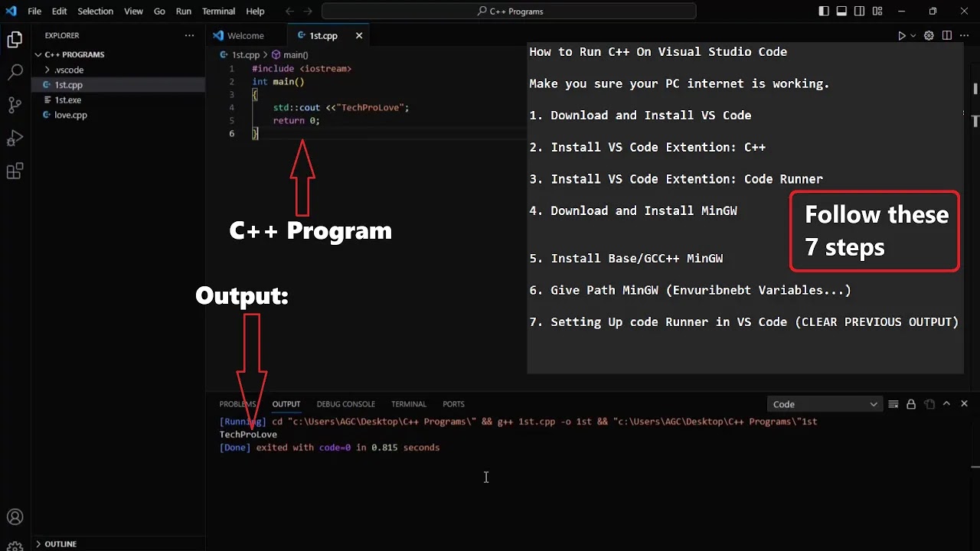Open the Accounts menu icon
The height and width of the screenshot is (551, 980).
click(x=15, y=517)
